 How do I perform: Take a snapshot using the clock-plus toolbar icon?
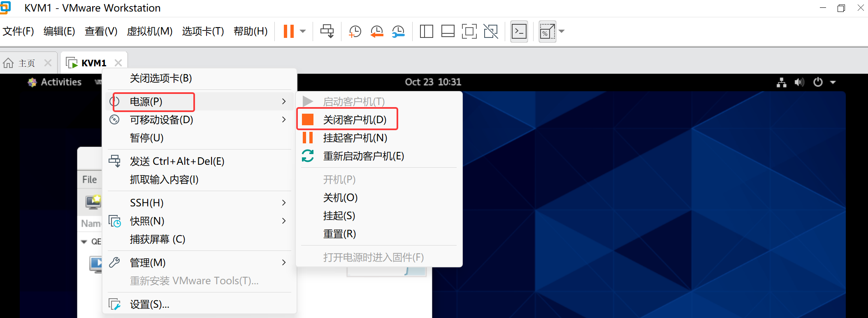[x=355, y=31]
